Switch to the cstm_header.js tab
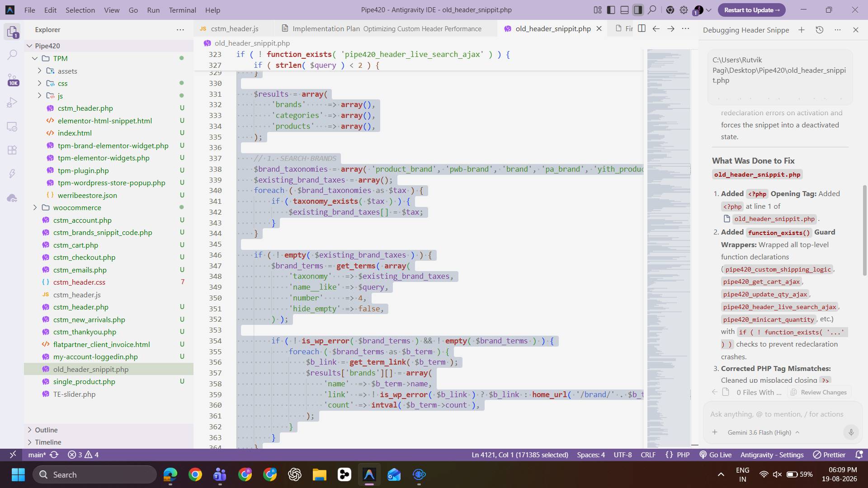Image resolution: width=868 pixels, height=488 pixels. pyautogui.click(x=234, y=28)
